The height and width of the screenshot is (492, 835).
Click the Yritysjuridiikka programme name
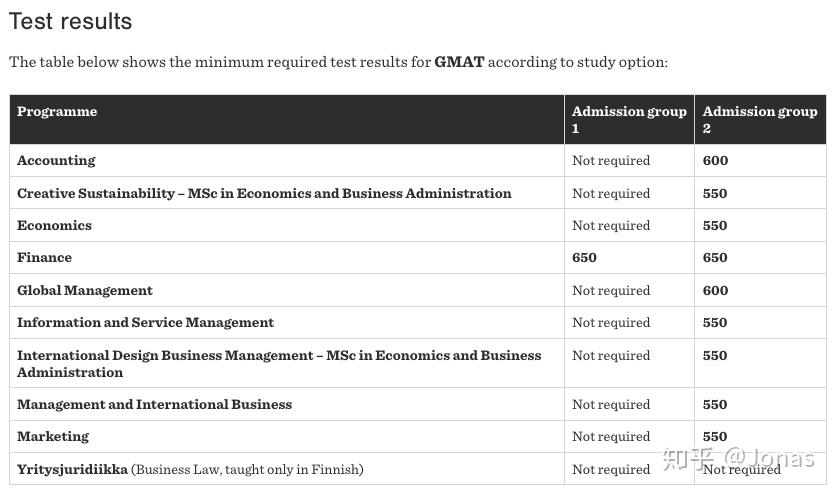(x=72, y=469)
